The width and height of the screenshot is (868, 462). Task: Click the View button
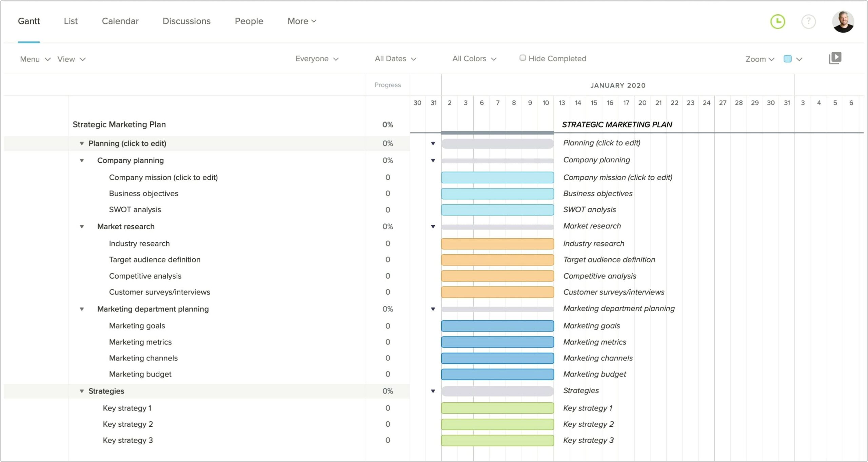[x=70, y=59]
